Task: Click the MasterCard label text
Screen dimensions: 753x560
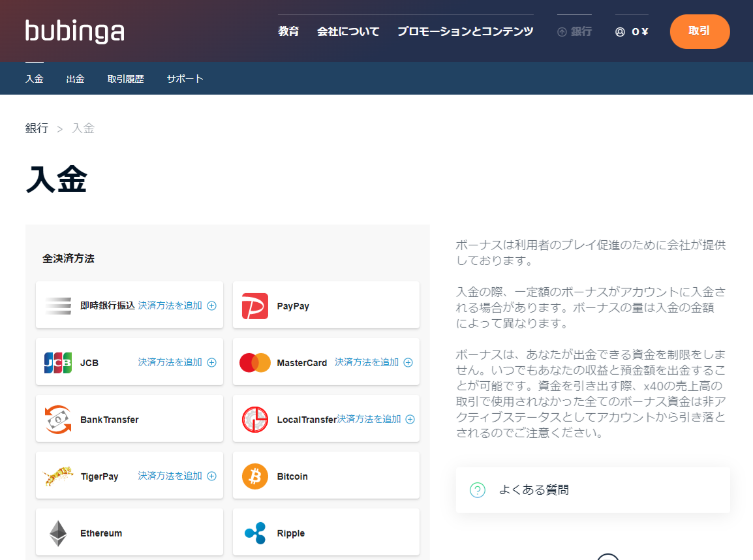Action: coord(302,363)
